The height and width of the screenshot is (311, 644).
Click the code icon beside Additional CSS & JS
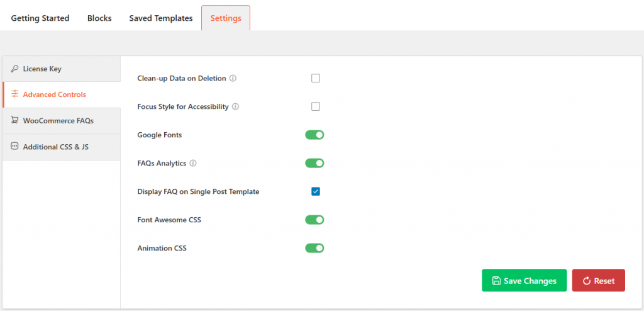[x=14, y=147]
